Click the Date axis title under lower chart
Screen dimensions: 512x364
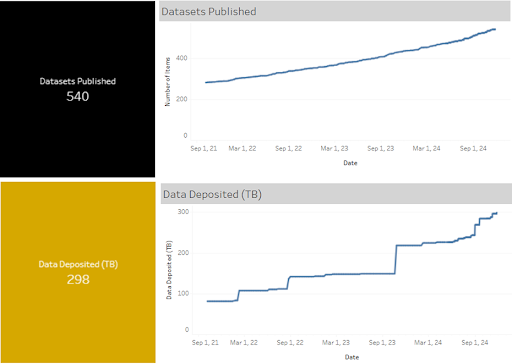(352, 357)
